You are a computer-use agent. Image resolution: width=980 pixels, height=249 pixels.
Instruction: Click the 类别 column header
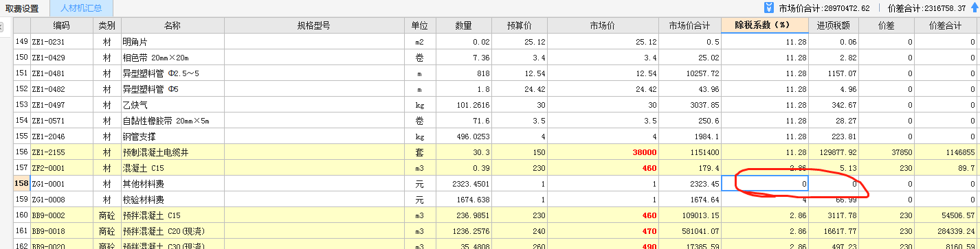(107, 25)
